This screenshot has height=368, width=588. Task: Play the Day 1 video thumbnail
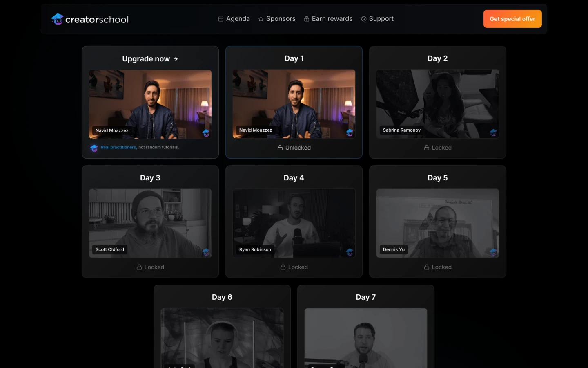[294, 104]
